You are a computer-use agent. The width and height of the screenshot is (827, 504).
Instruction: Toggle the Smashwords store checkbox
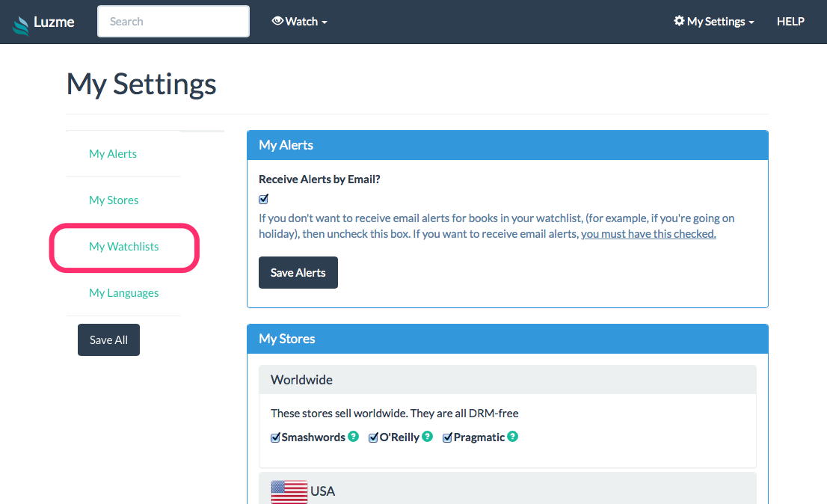click(275, 437)
